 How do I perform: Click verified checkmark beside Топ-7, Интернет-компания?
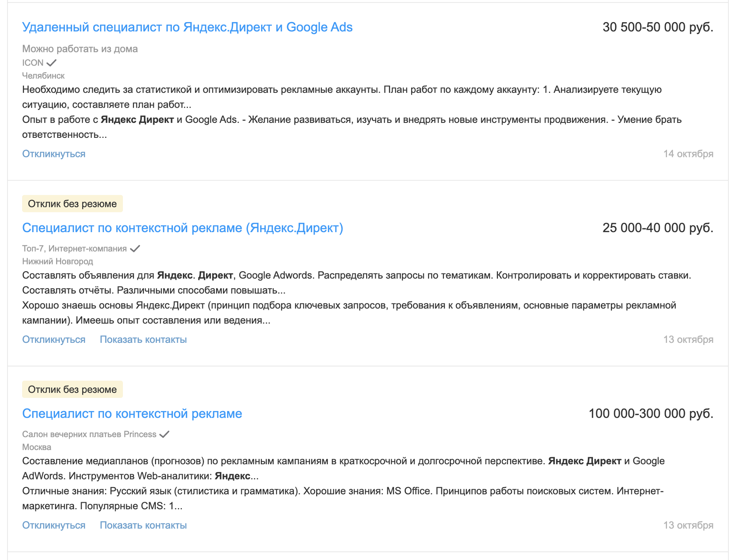pos(135,249)
